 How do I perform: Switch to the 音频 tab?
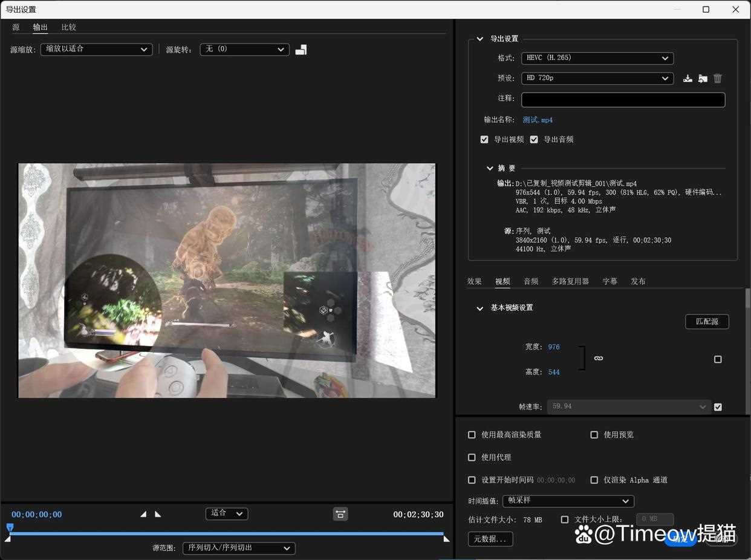coord(531,281)
